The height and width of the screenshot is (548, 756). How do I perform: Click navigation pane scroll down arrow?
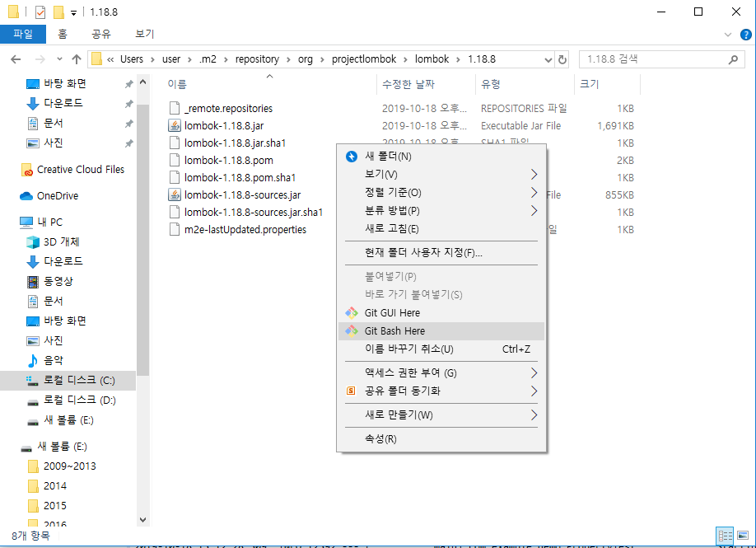pyautogui.click(x=142, y=519)
